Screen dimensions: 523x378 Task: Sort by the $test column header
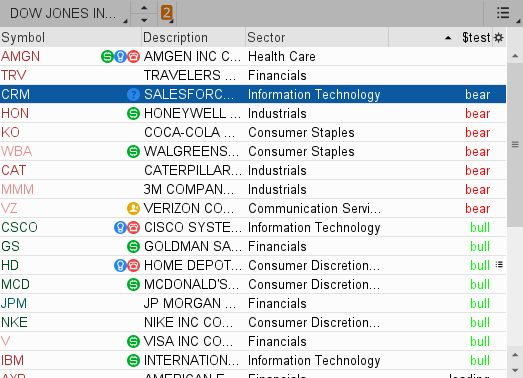point(476,37)
